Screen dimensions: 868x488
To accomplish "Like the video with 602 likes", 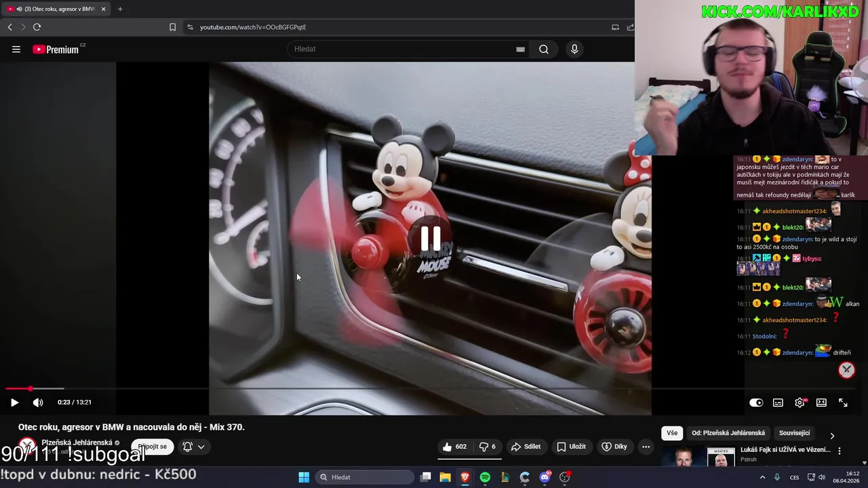I will (455, 447).
